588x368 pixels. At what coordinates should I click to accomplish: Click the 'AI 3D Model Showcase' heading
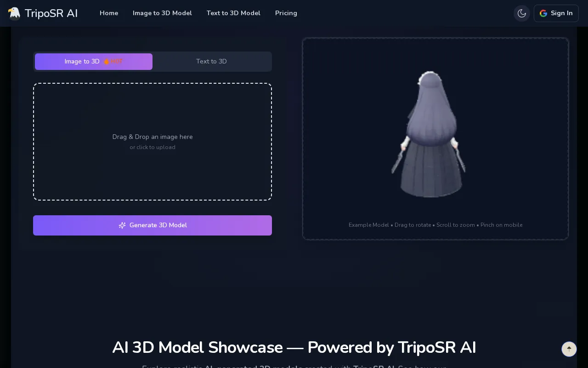click(x=294, y=348)
